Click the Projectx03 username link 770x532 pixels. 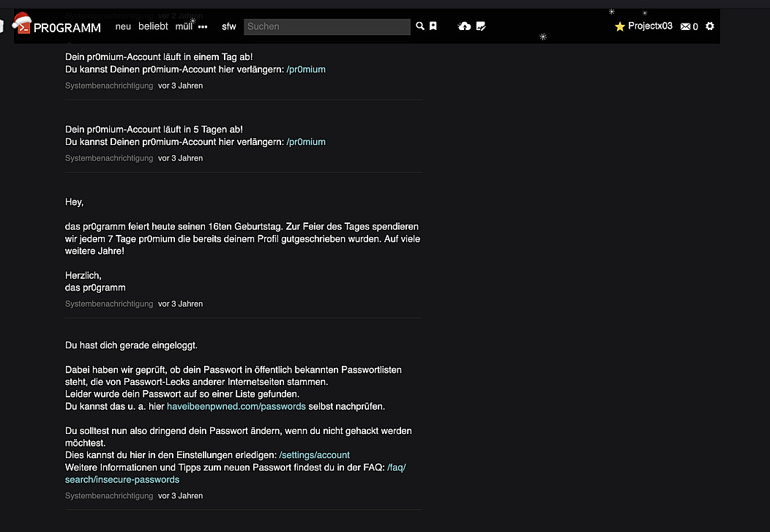coord(650,26)
